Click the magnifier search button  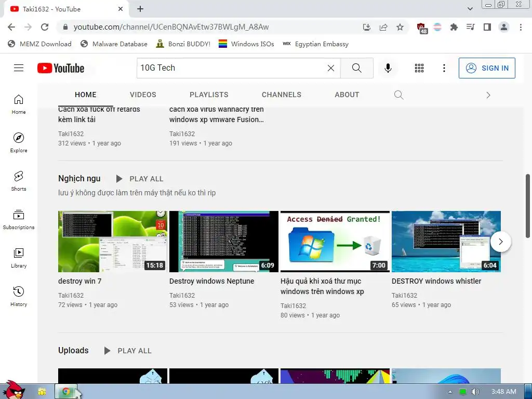pyautogui.click(x=356, y=68)
